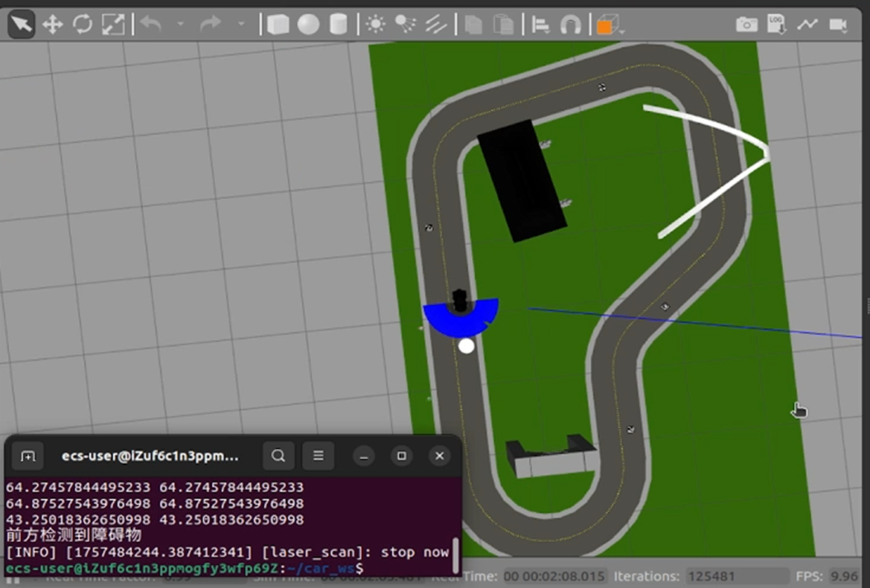The image size is (870, 588).
Task: Insert a sphere shape
Action: coord(309,25)
